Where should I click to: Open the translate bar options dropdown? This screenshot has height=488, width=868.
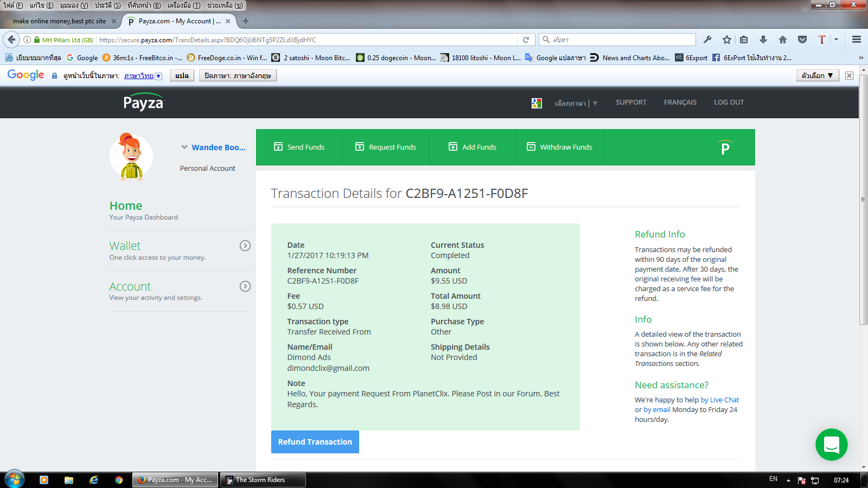pos(818,75)
